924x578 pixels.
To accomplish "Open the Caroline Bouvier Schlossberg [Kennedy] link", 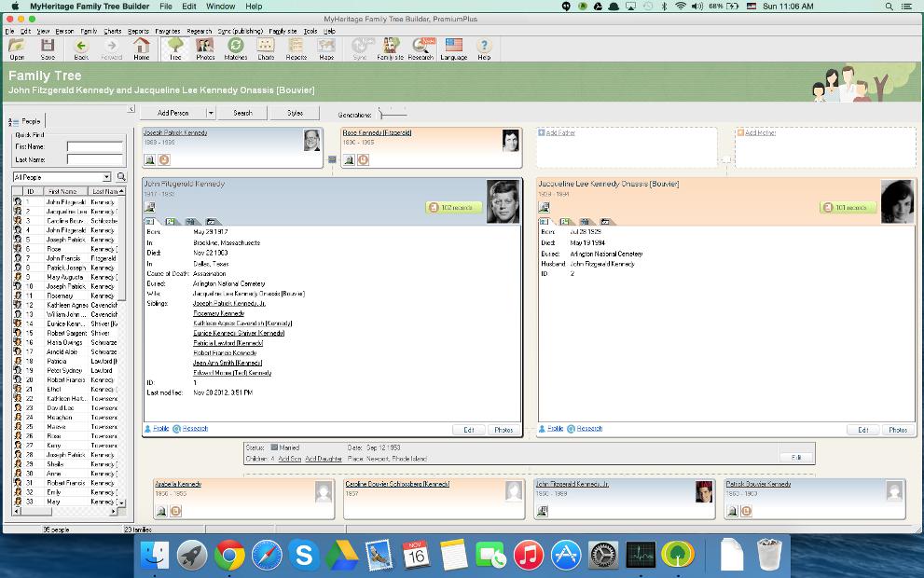I will (x=398, y=484).
